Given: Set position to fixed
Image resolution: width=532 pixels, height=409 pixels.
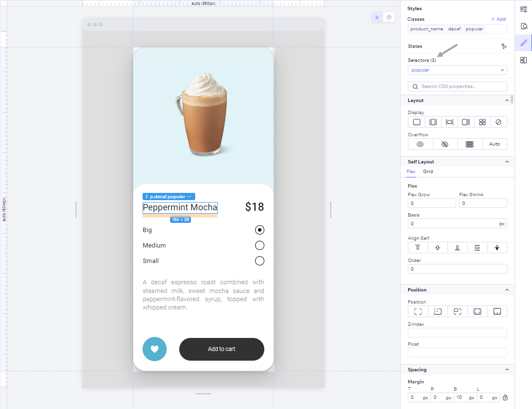Looking at the screenshot, I should tap(477, 312).
